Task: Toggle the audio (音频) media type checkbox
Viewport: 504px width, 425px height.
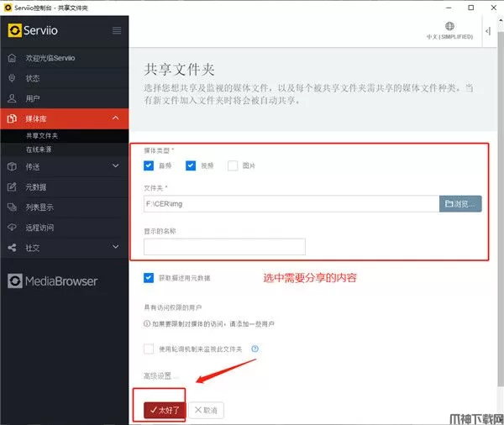Action: (149, 165)
